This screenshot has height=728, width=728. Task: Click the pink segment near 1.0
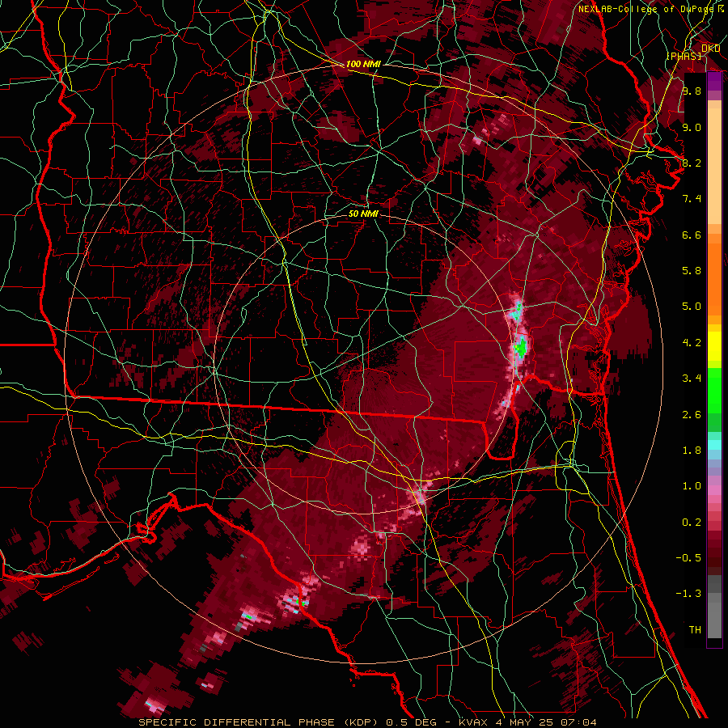(714, 489)
